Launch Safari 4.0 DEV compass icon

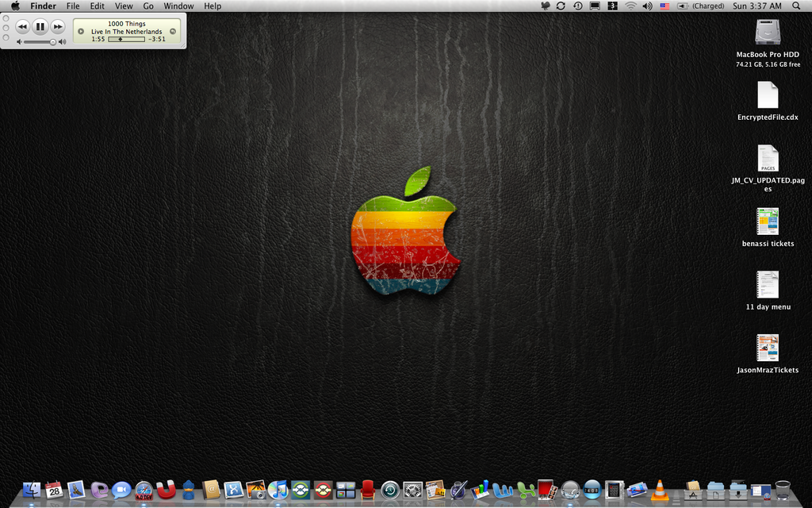[x=144, y=490]
